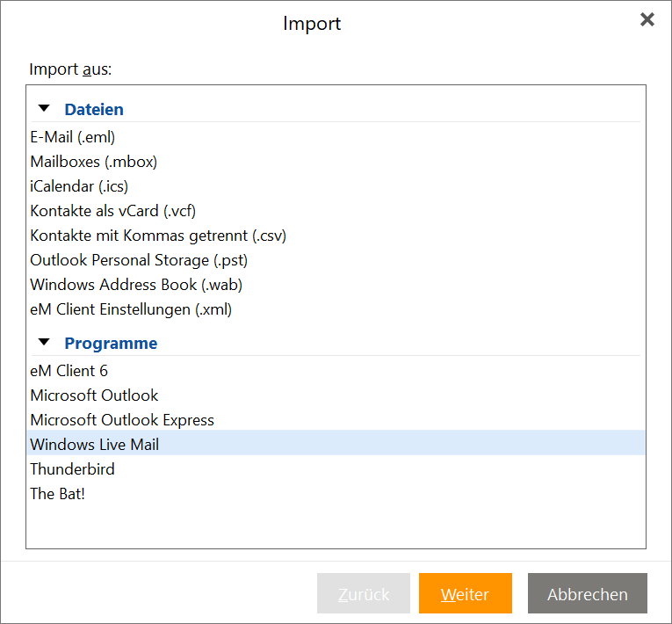
Task: Click the Abbrechen button
Action: click(x=587, y=593)
